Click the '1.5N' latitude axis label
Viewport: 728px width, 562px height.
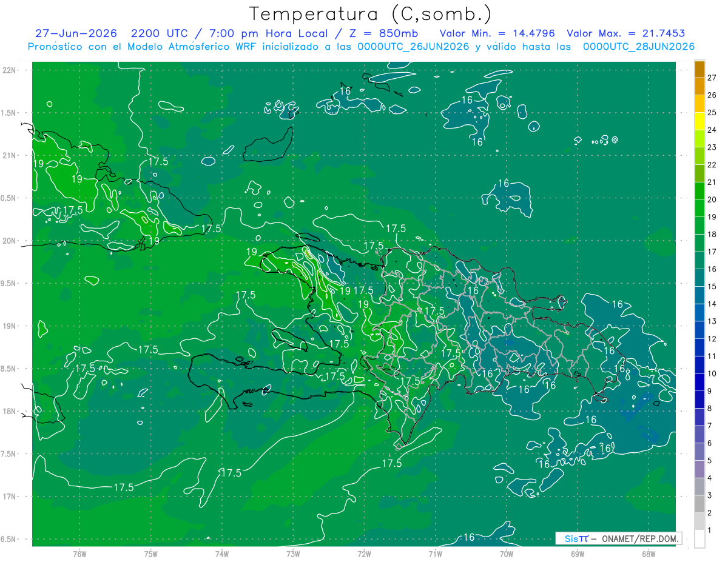pyautogui.click(x=9, y=113)
